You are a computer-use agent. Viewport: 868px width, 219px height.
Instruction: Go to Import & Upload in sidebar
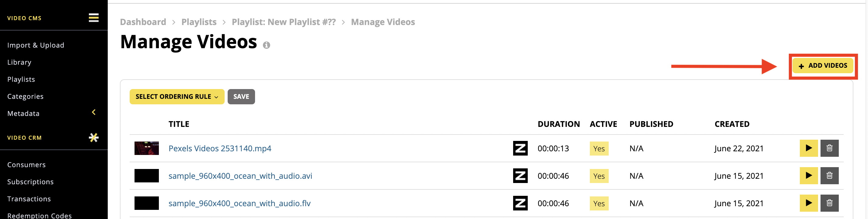point(36,45)
